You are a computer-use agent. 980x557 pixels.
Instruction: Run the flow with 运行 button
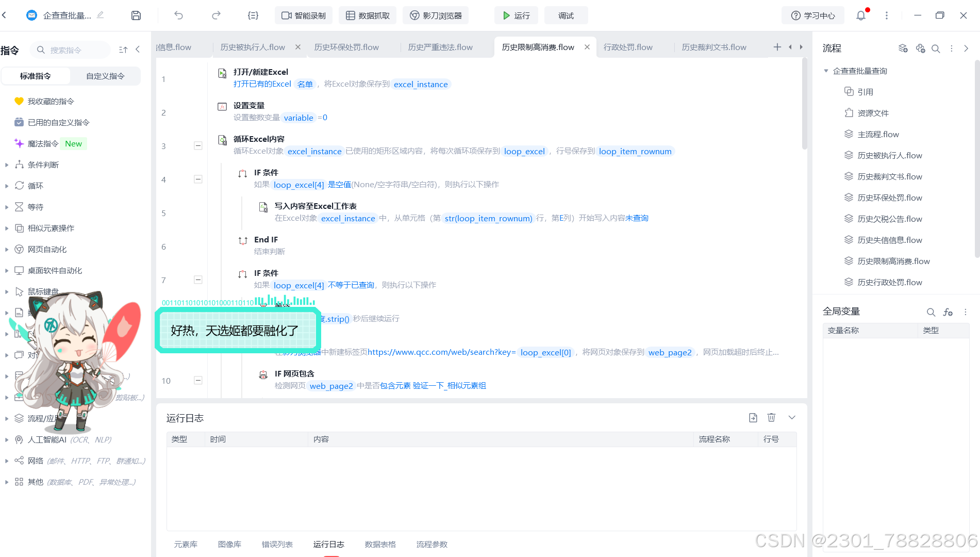pyautogui.click(x=516, y=15)
